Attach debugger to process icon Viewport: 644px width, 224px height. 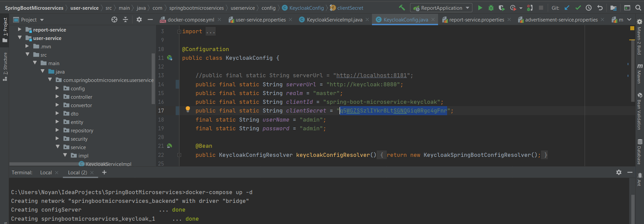530,8
